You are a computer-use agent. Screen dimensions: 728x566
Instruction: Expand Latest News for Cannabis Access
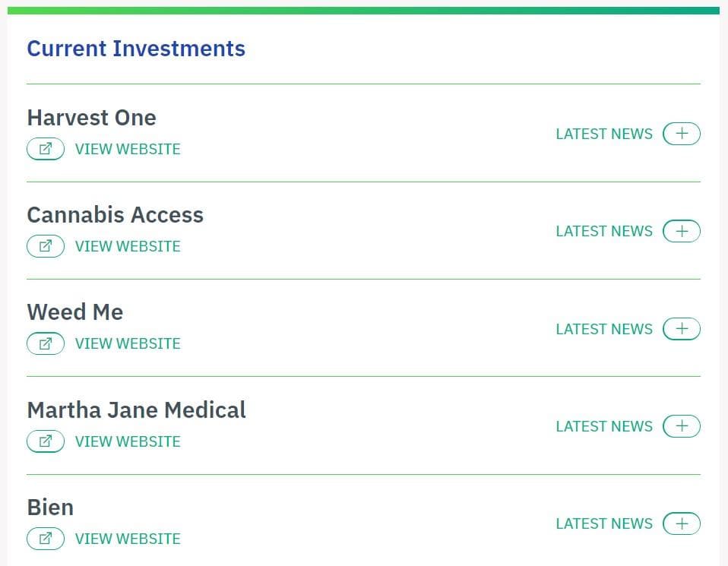682,231
